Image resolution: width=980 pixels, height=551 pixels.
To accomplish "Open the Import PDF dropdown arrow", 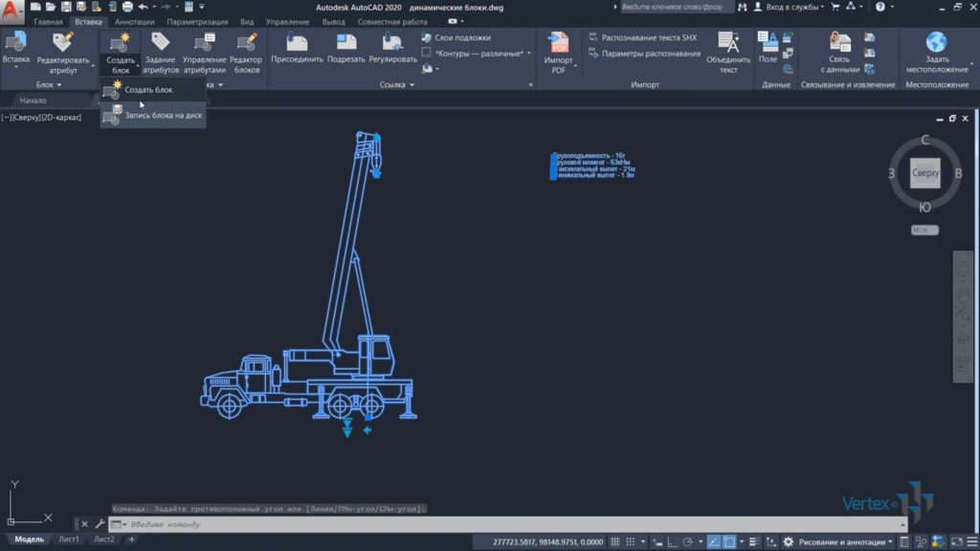I will [575, 65].
